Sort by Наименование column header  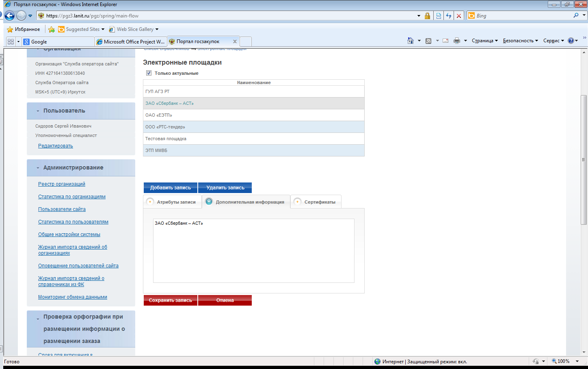point(254,82)
